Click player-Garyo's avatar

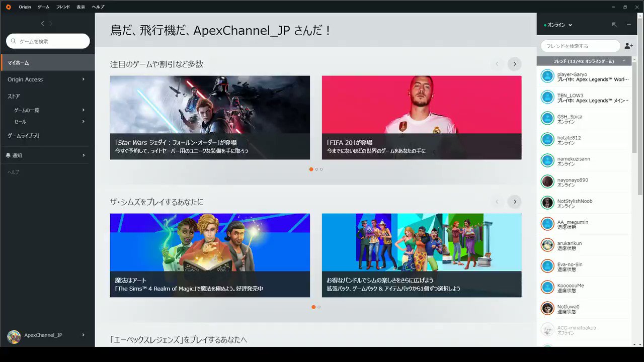coord(547,76)
